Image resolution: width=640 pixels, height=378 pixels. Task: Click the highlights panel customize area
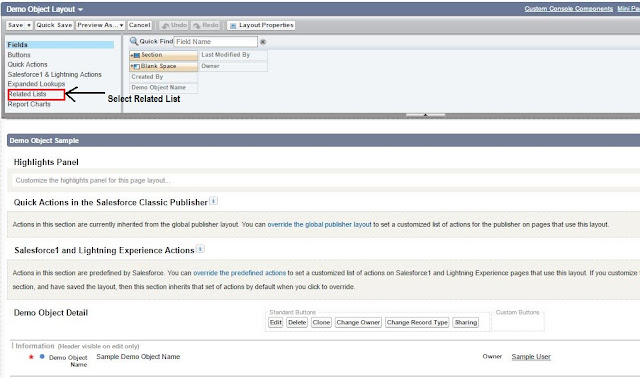point(327,180)
